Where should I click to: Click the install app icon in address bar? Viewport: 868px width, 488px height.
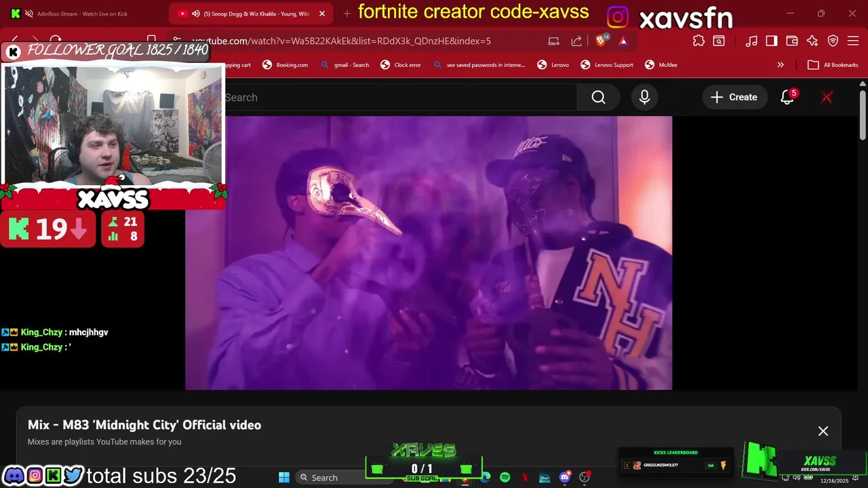tap(553, 41)
